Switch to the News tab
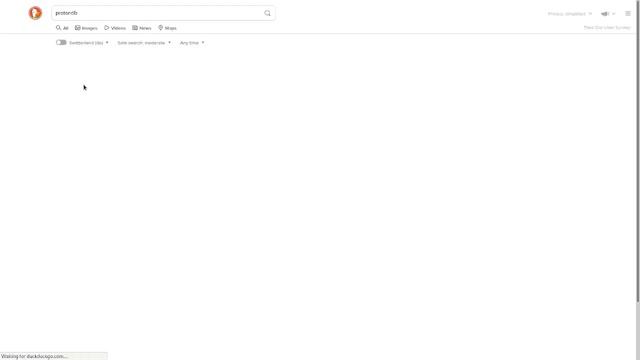The width and height of the screenshot is (640, 360). point(142,28)
